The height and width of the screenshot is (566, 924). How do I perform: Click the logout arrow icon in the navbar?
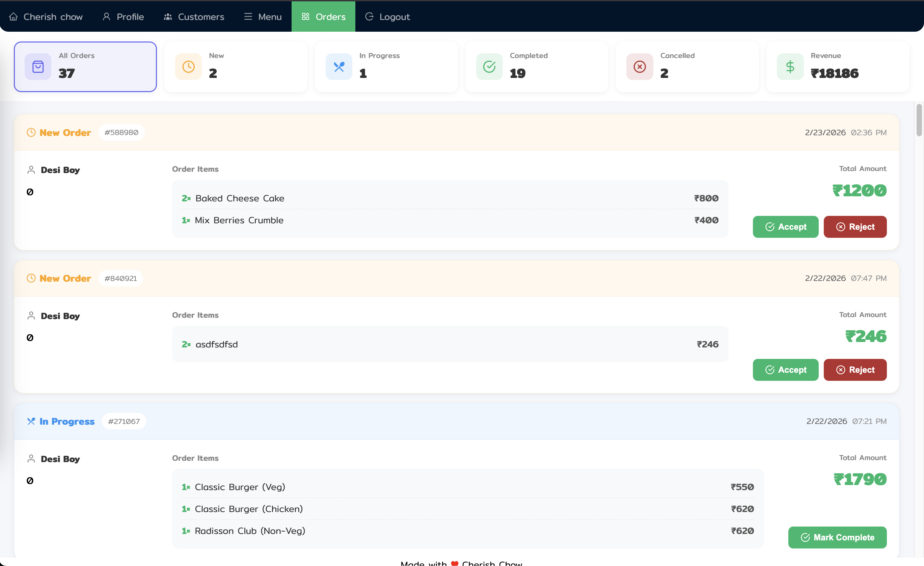369,17
